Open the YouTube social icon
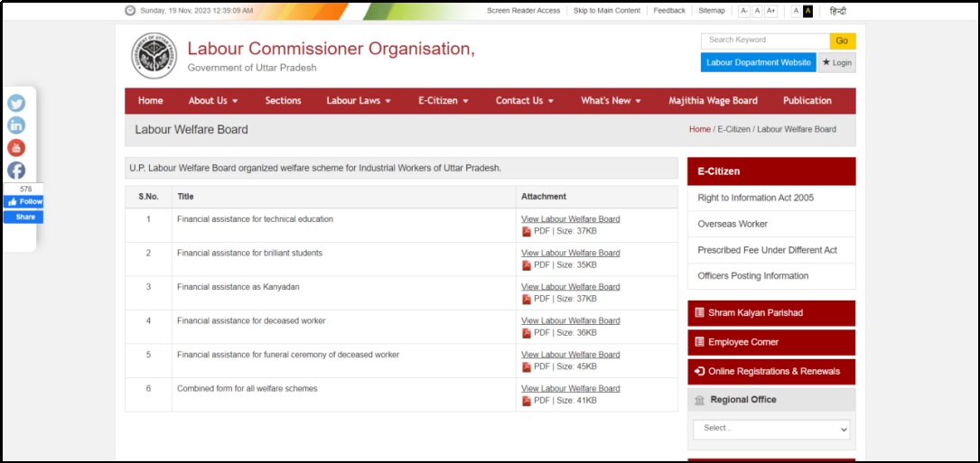This screenshot has width=980, height=463. click(x=16, y=148)
